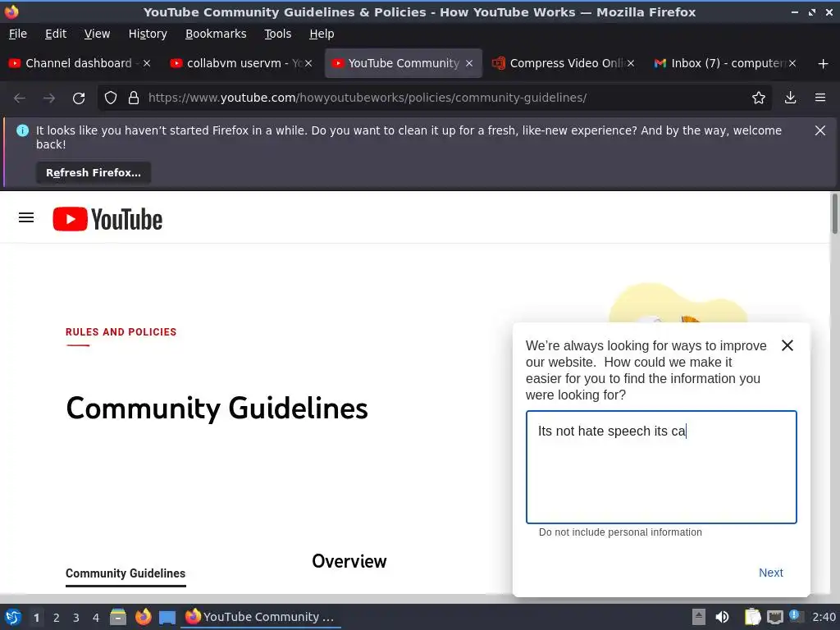Click Next in the feedback survey
This screenshot has width=840, height=630.
770,573
